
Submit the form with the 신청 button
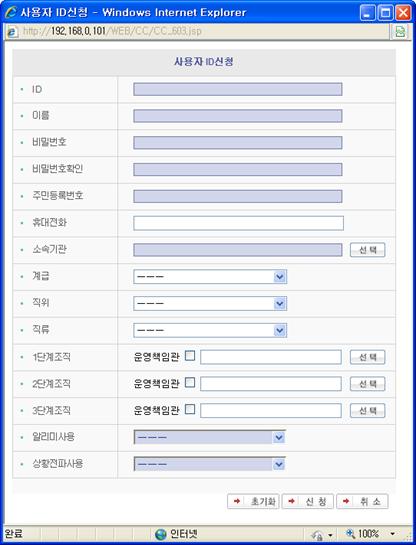coord(308,501)
